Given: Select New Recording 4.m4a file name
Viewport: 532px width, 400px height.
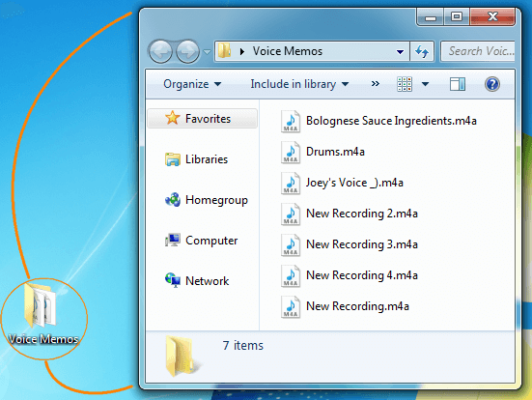Looking at the screenshot, I should pyautogui.click(x=362, y=275).
